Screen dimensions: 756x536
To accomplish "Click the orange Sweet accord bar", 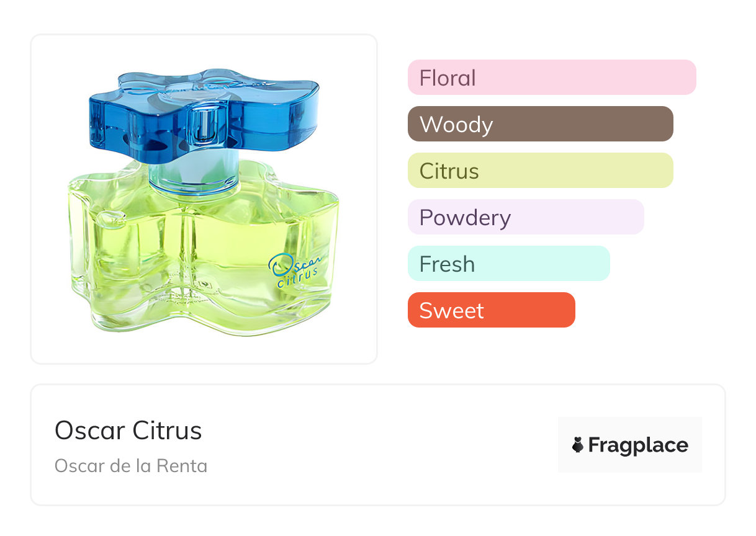I will (491, 310).
